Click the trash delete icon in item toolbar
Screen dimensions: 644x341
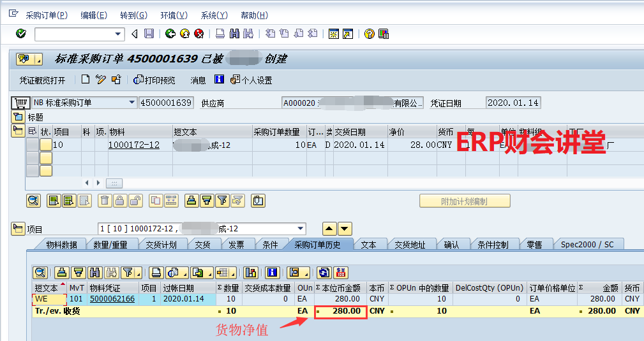pos(105,201)
